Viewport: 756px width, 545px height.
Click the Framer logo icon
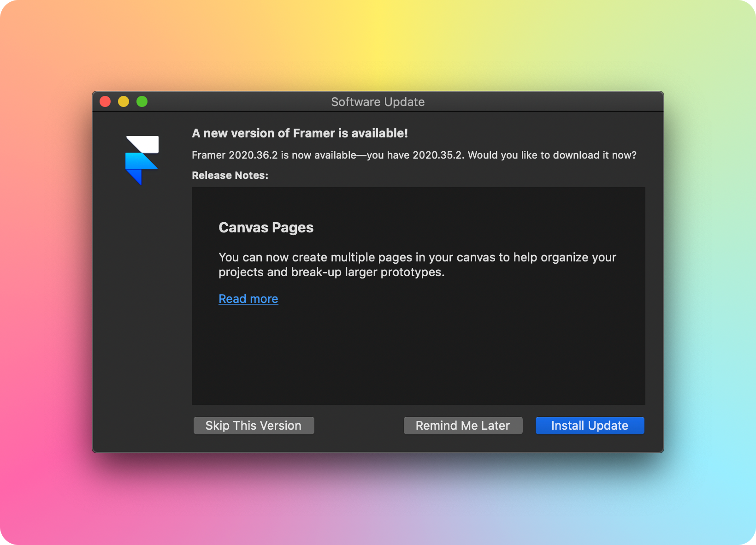click(x=142, y=160)
